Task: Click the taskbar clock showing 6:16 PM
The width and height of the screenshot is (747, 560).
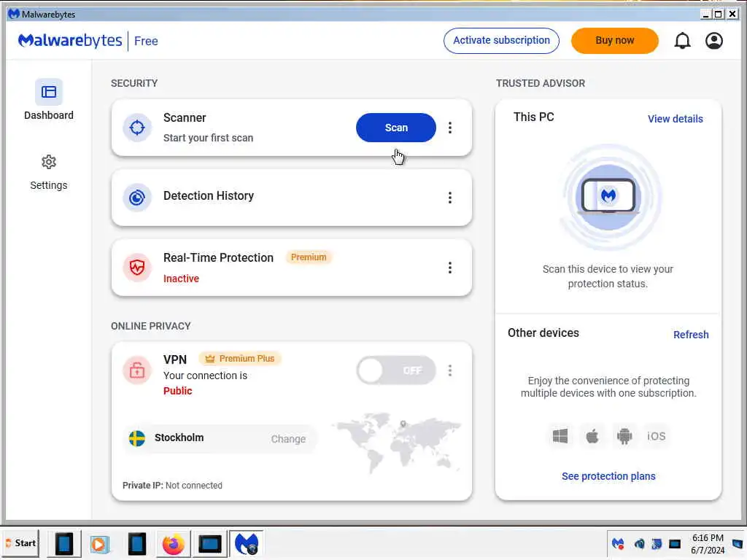Action: [x=708, y=544]
